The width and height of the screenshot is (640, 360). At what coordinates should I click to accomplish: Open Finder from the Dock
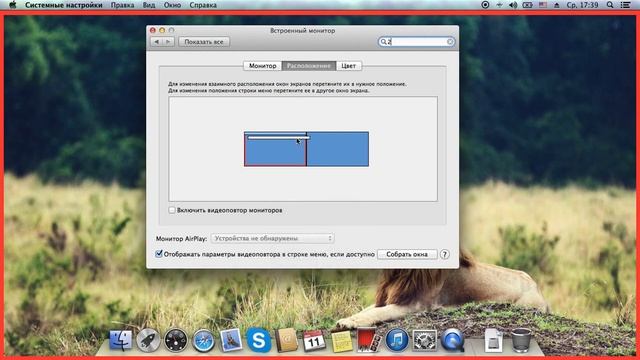click(x=120, y=340)
